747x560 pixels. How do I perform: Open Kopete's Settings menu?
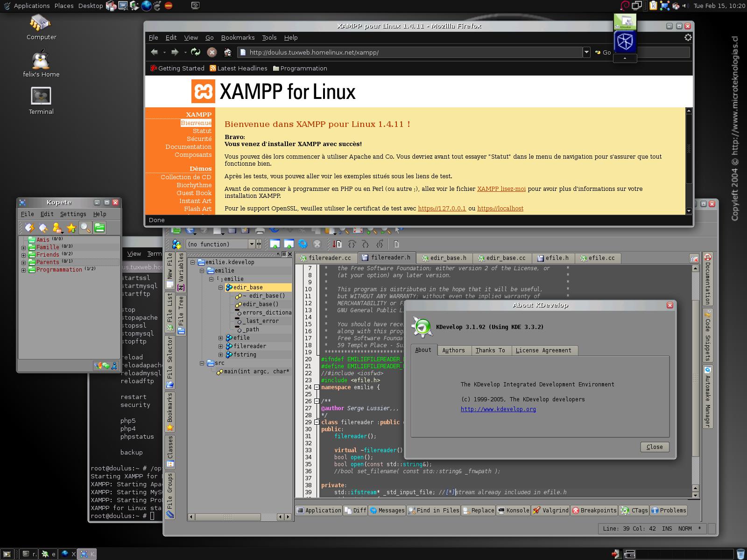pyautogui.click(x=73, y=214)
